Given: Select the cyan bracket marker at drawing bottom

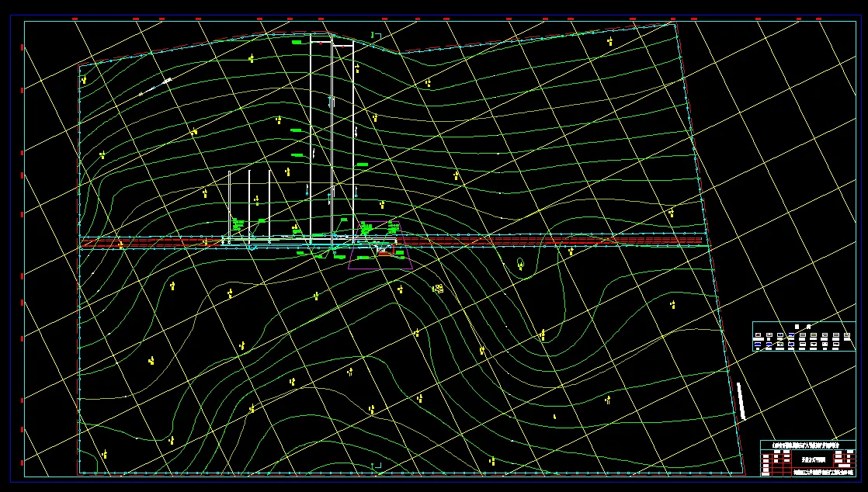Looking at the screenshot, I should click(377, 466).
